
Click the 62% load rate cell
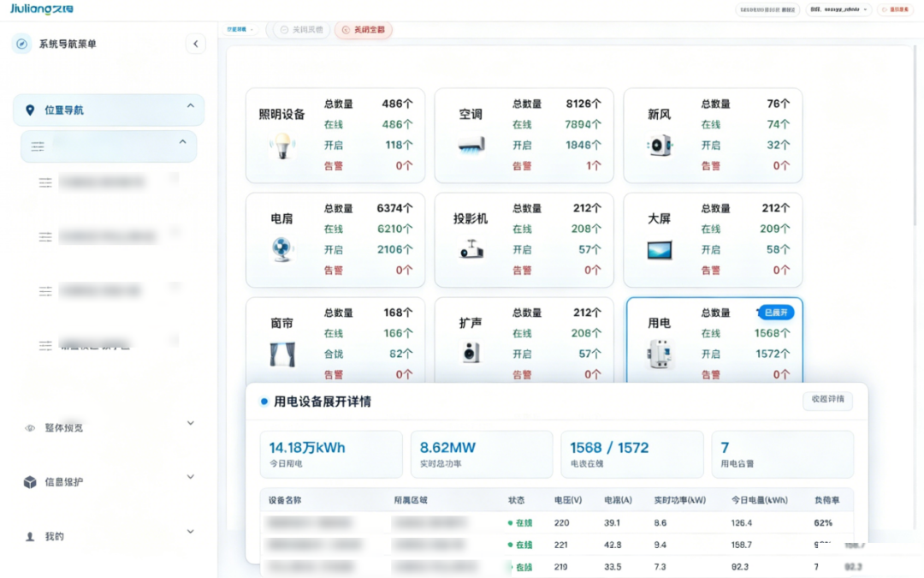823,522
